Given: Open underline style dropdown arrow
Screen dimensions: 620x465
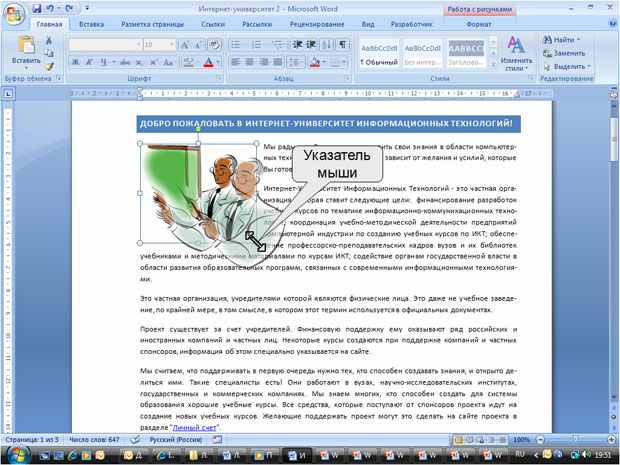Looking at the screenshot, I should 114,62.
